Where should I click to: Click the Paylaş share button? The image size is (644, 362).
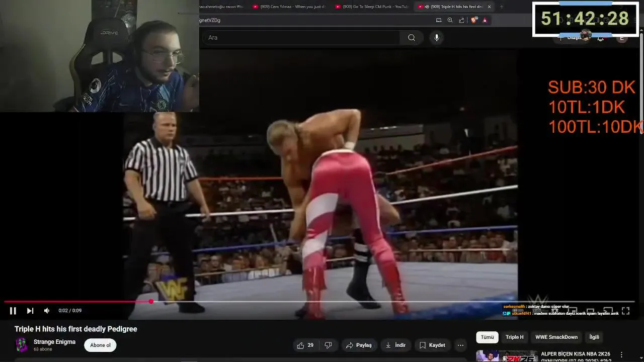pos(359,345)
